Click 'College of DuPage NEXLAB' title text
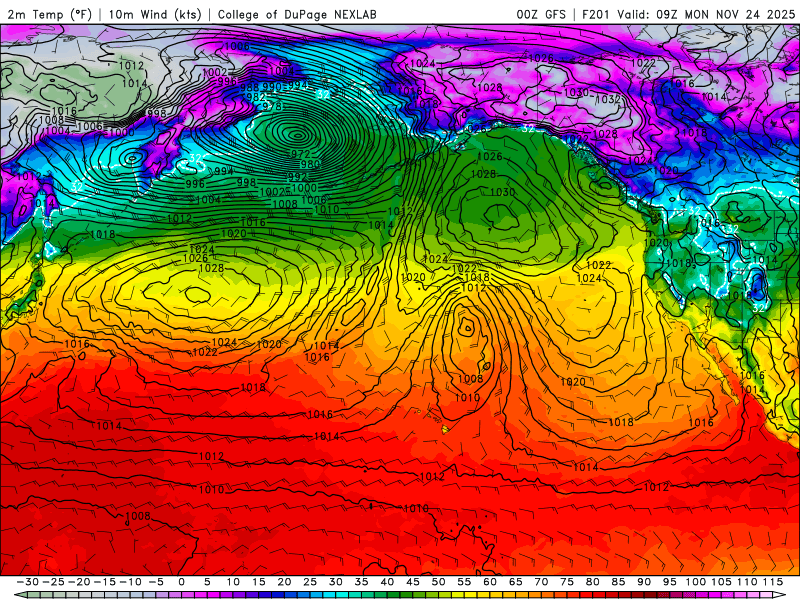This screenshot has height=600, width=800. (297, 14)
